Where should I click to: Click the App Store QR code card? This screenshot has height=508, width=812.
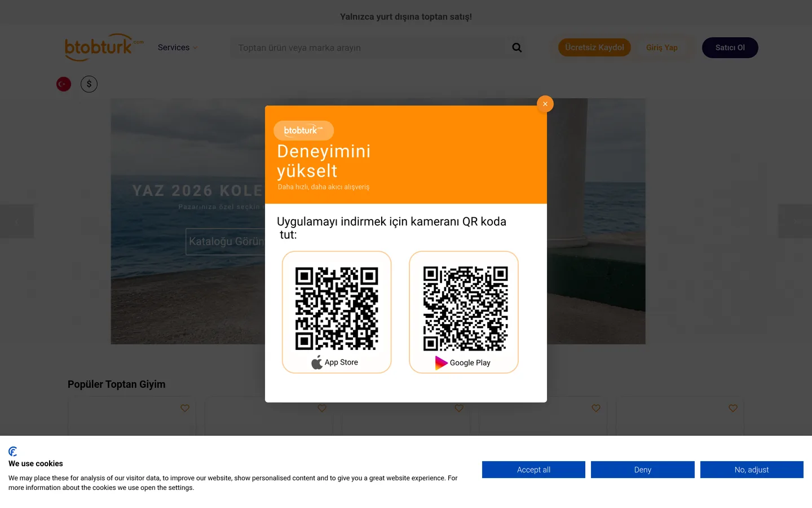(x=337, y=312)
